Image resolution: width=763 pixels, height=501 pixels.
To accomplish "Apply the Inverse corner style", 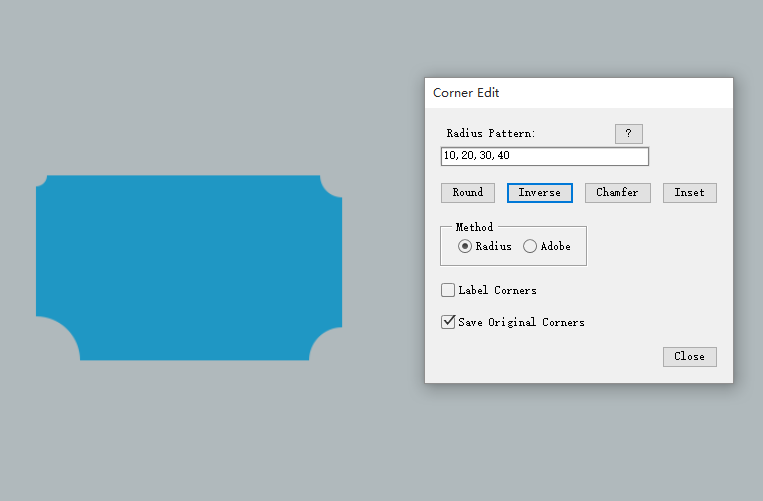I will (x=540, y=193).
